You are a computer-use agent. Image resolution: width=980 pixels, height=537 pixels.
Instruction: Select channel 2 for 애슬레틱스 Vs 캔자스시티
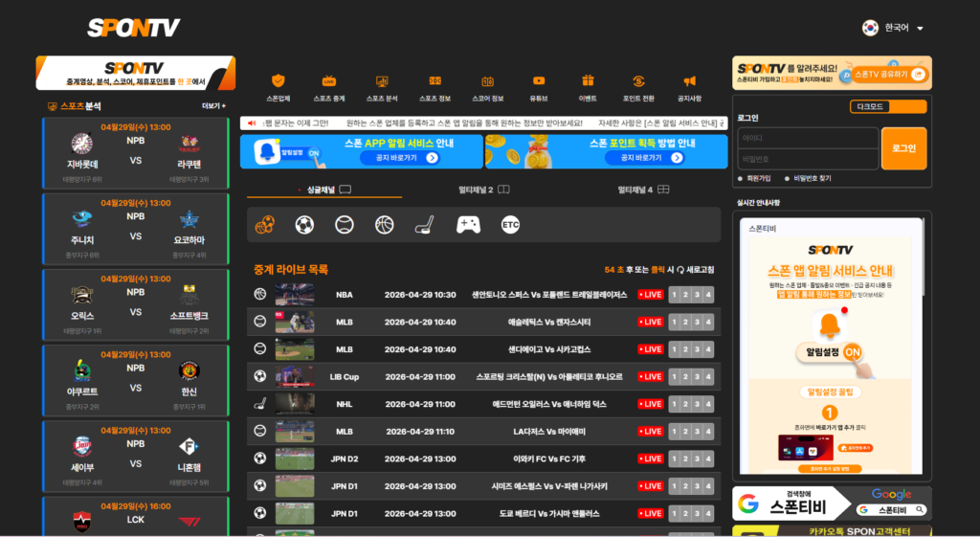point(685,322)
